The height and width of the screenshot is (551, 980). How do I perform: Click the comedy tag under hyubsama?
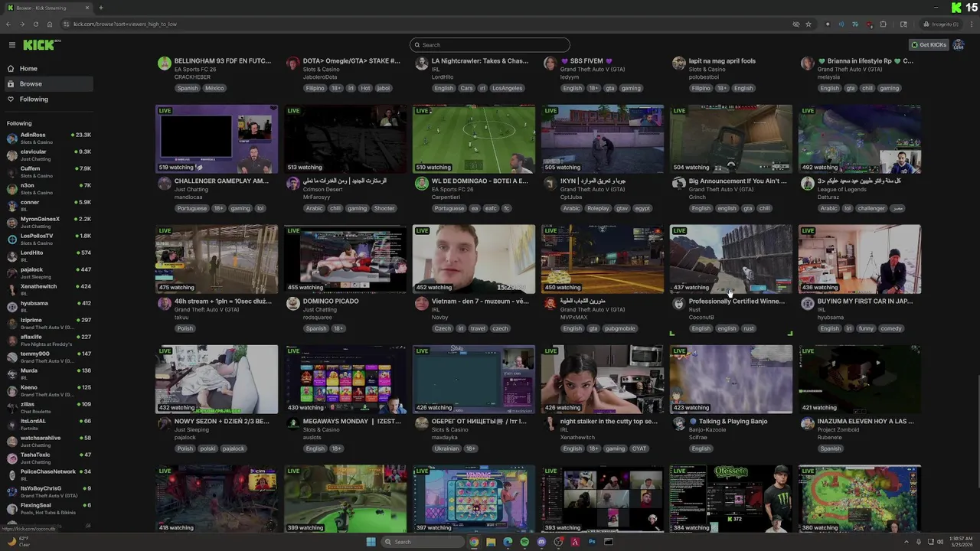point(891,328)
